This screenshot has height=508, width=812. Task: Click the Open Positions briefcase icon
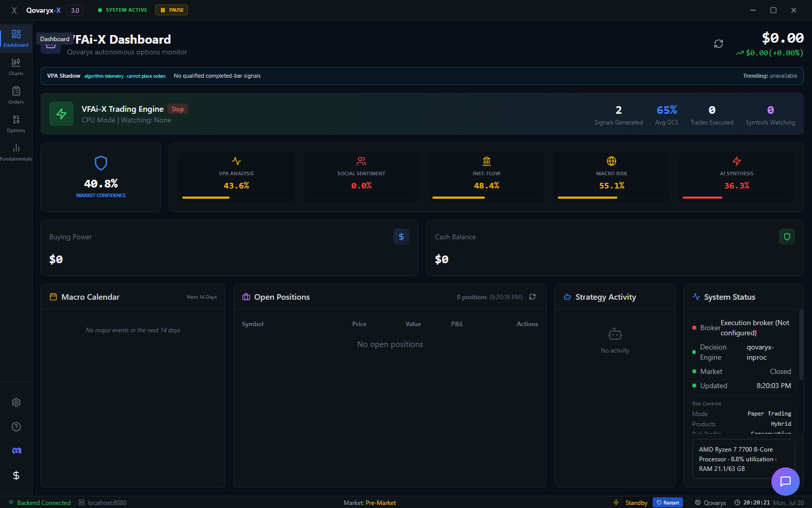coord(246,297)
